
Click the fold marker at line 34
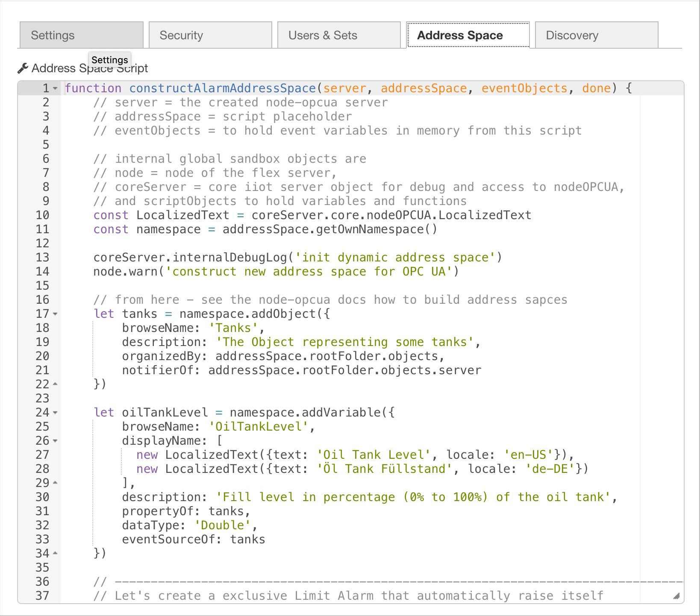55,553
